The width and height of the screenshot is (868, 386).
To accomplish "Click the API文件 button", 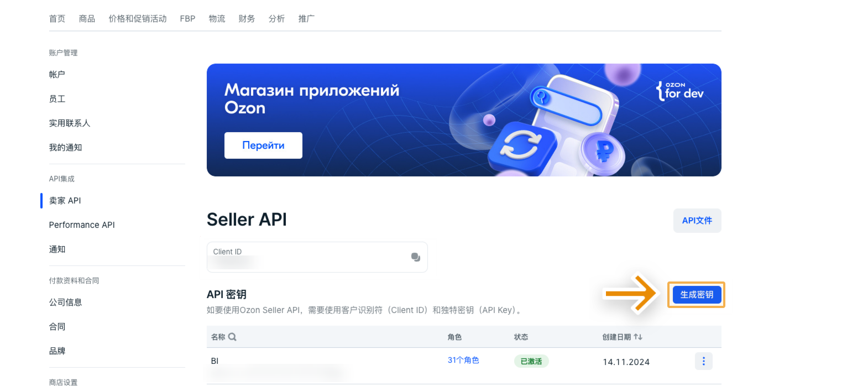I will click(697, 221).
